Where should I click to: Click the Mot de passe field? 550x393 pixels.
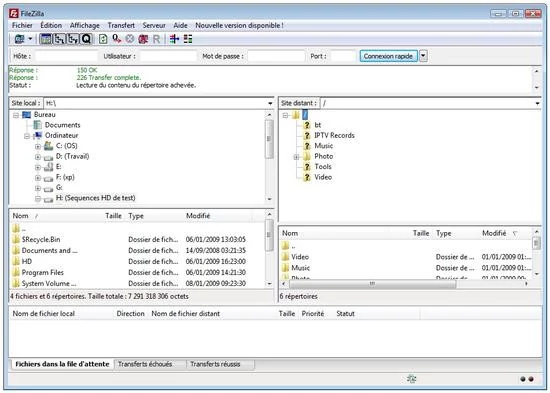pyautogui.click(x=276, y=56)
